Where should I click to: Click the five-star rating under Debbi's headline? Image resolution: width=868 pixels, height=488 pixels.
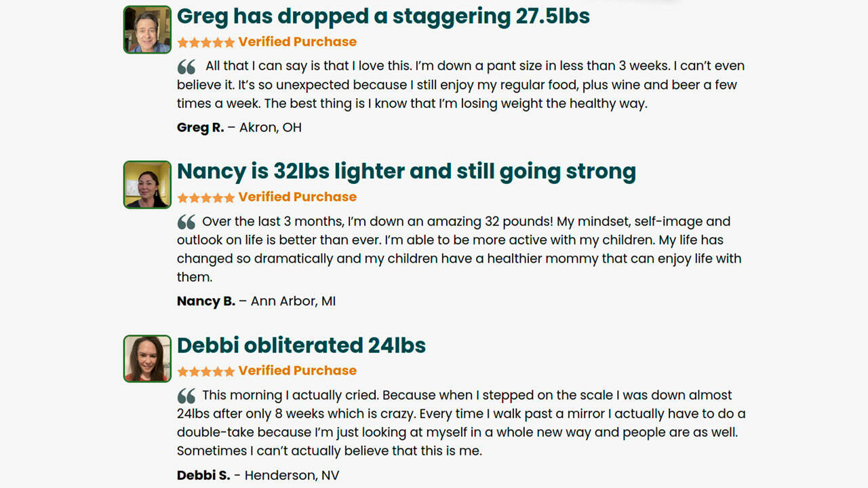pos(205,371)
